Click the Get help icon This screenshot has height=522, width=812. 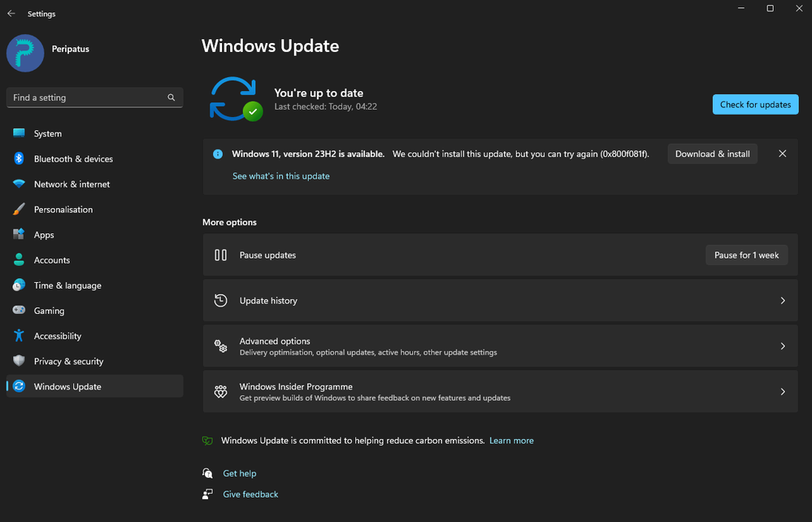[x=207, y=472]
